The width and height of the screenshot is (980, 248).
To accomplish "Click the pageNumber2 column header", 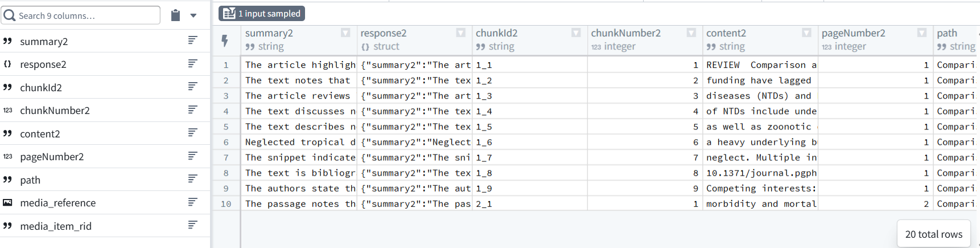I will (853, 33).
